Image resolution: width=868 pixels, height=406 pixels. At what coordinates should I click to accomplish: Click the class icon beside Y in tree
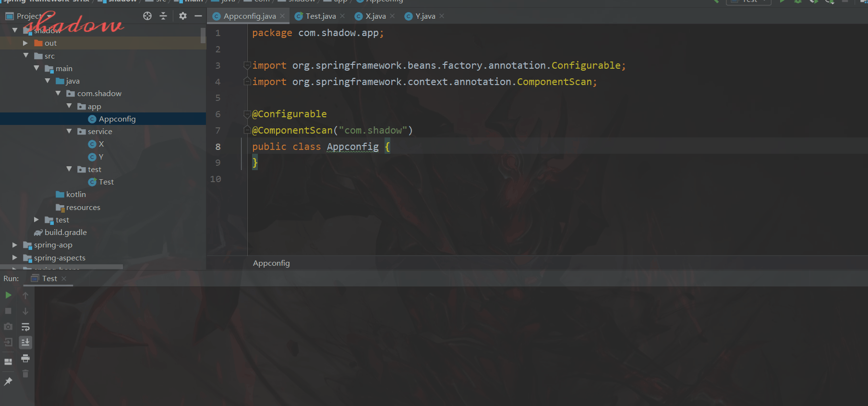(92, 157)
